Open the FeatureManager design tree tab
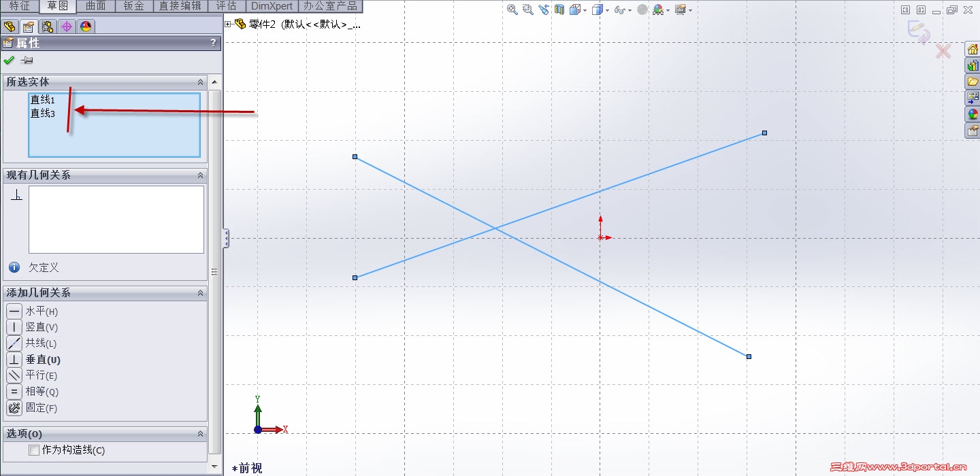 click(10, 27)
